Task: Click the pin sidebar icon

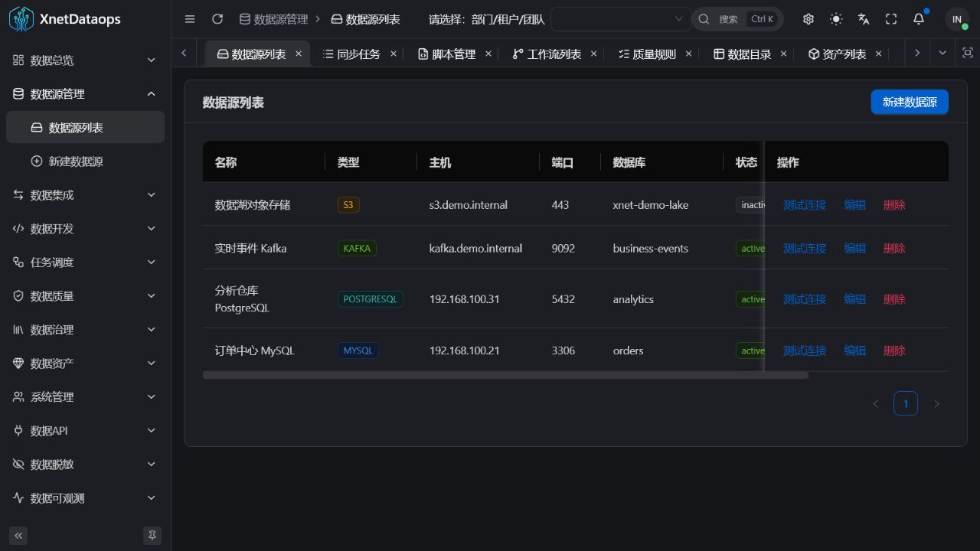Action: (152, 536)
